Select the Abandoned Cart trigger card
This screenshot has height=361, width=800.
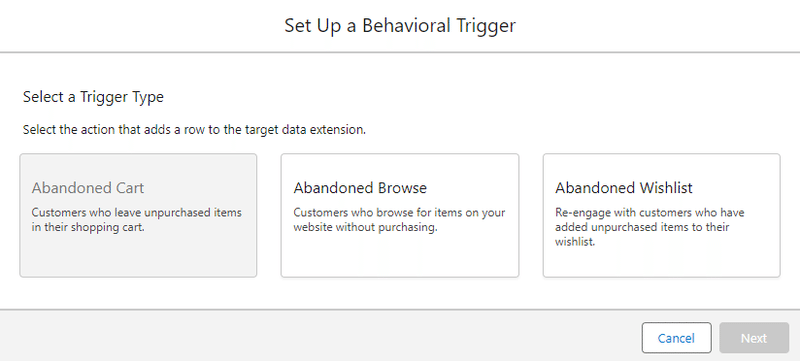point(138,215)
